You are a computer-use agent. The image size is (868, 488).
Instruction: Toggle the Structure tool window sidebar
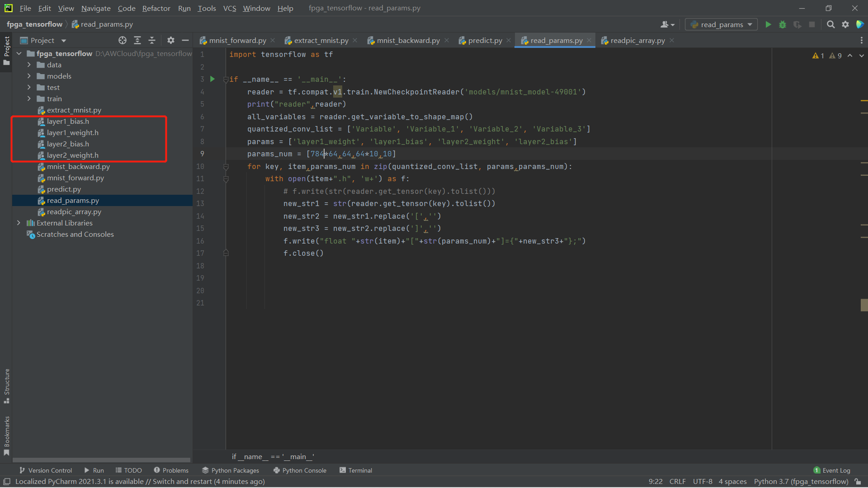6,385
